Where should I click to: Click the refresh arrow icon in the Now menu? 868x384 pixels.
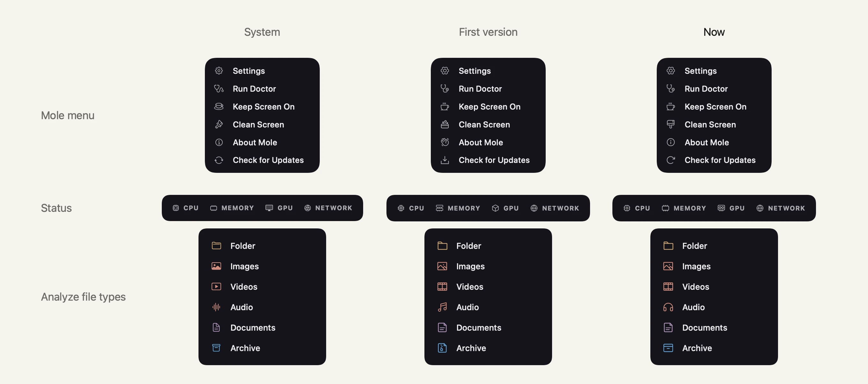[670, 160]
